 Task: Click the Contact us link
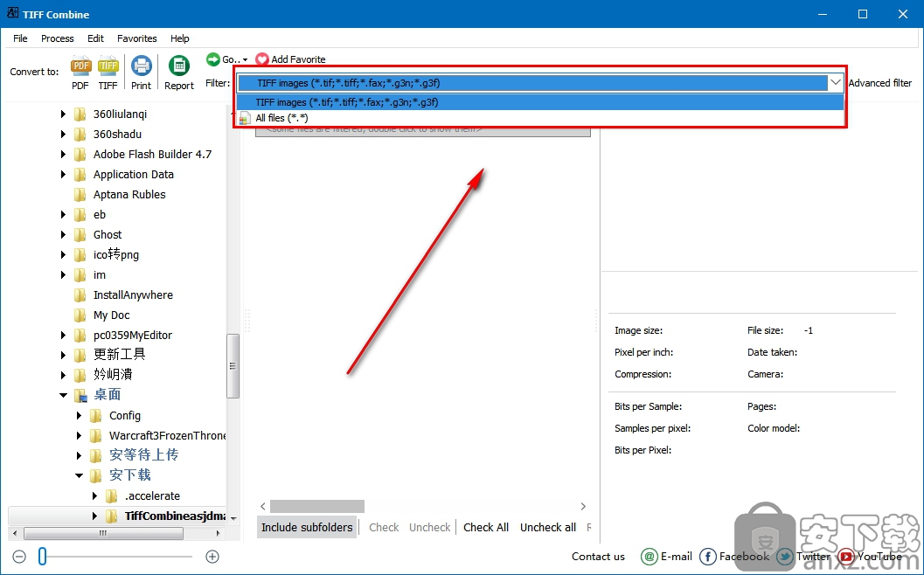coord(598,556)
